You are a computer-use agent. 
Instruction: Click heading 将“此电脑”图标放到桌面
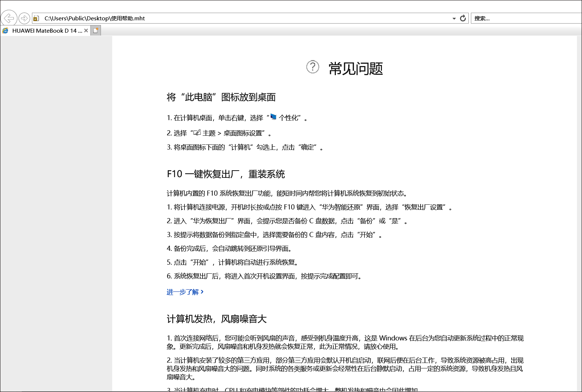[x=221, y=97]
